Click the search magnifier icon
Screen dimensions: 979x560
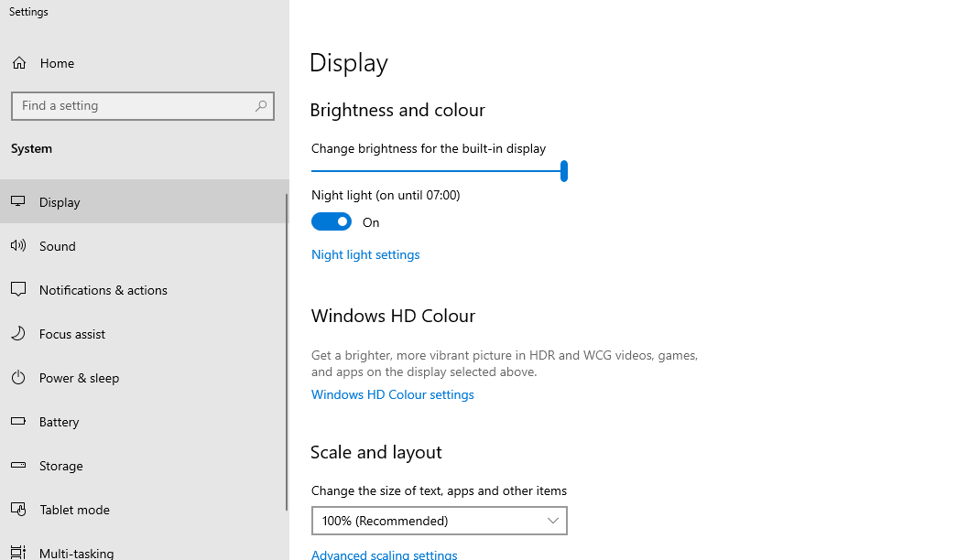pos(261,106)
